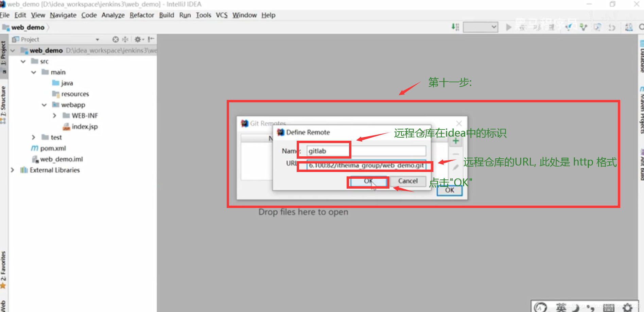Open the VCS menu

222,15
